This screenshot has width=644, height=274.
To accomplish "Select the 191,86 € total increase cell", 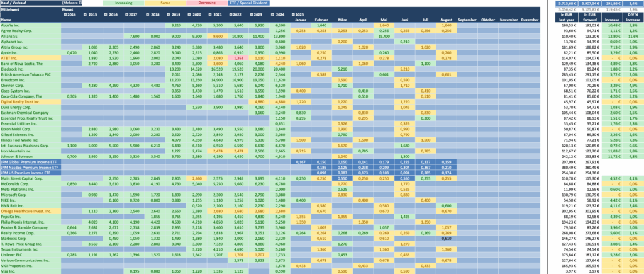I will 611,3.
